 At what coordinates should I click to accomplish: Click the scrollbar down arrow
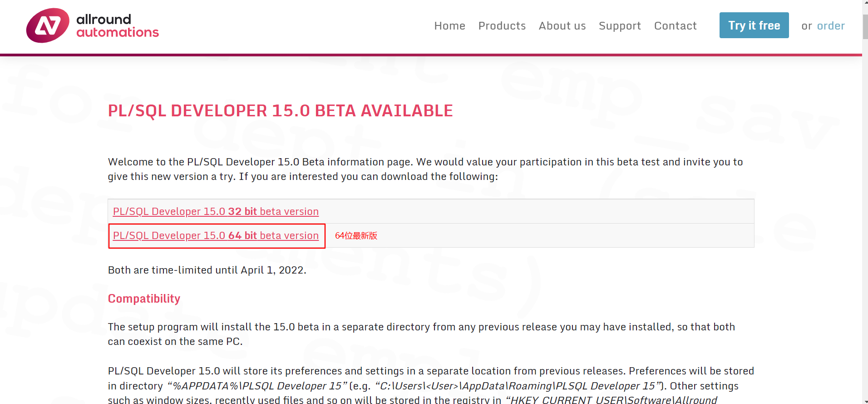coord(865,401)
